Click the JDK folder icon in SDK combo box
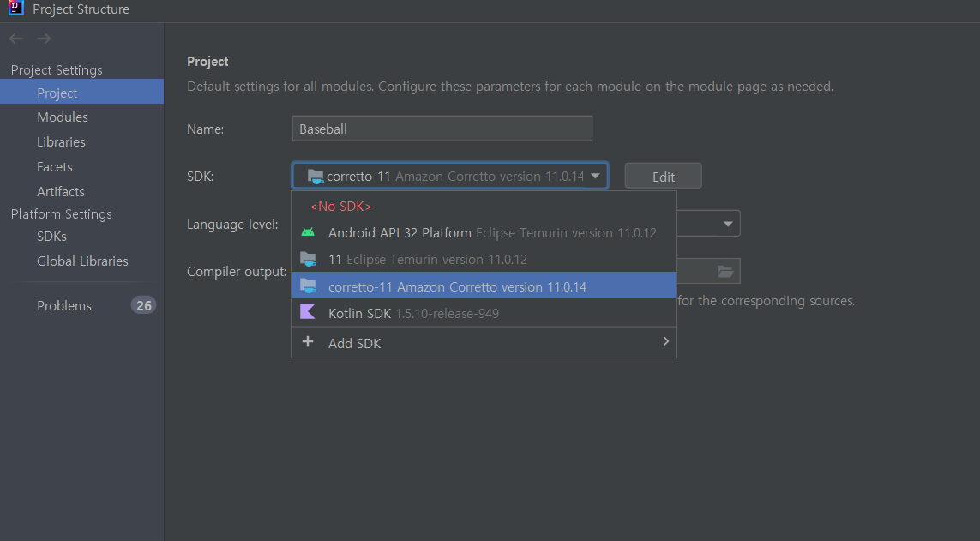 click(316, 177)
